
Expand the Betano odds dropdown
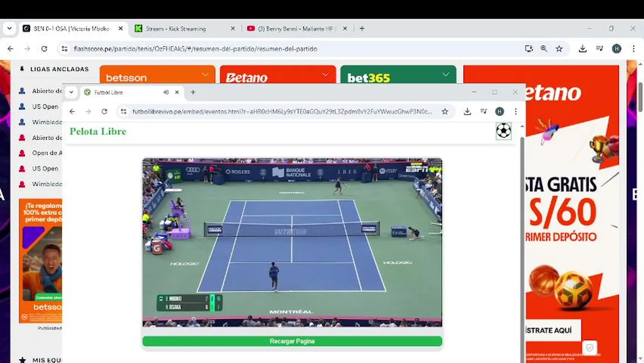click(325, 75)
